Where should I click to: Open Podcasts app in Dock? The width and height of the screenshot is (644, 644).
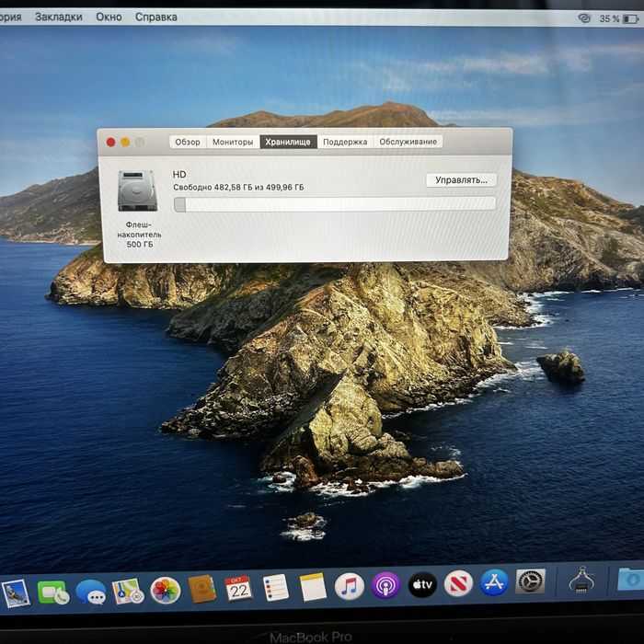click(x=385, y=585)
